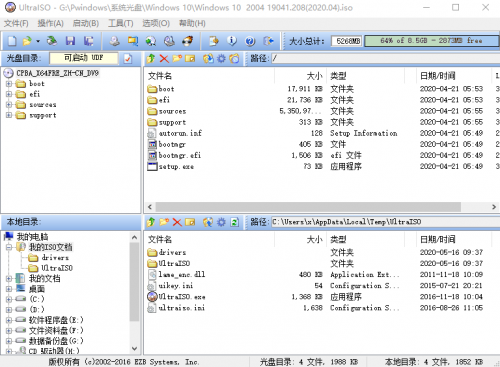Create a new ISO with New icon
The image size is (500, 367).
coord(12,41)
